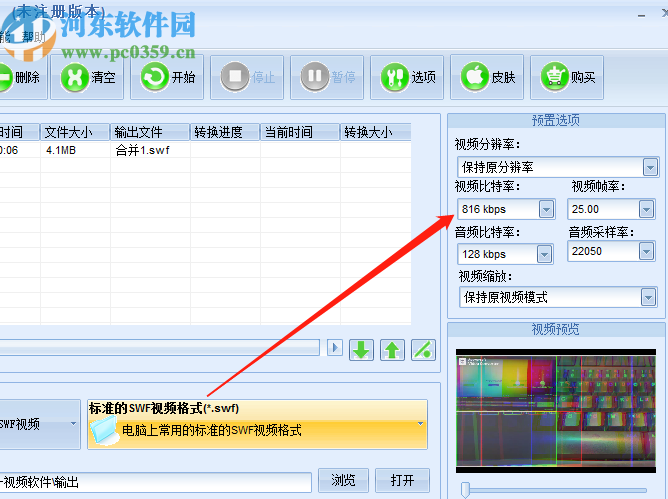The image size is (668, 499).
Task: Click the 浏览 (browse) button
Action: pos(343,481)
